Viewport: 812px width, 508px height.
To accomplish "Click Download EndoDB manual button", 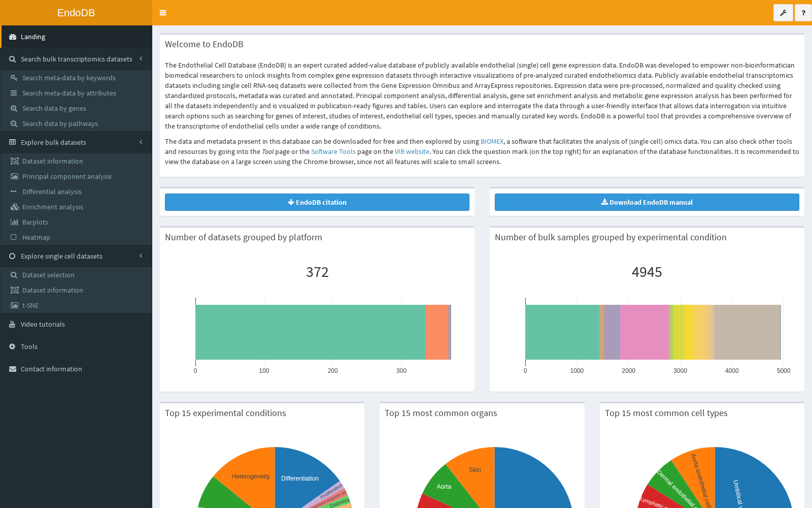I will [x=647, y=202].
